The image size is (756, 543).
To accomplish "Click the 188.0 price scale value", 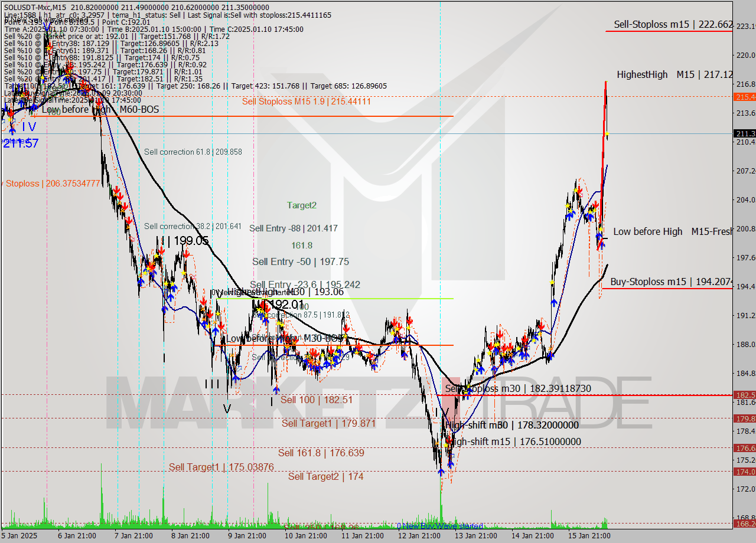I will pyautogui.click(x=745, y=344).
